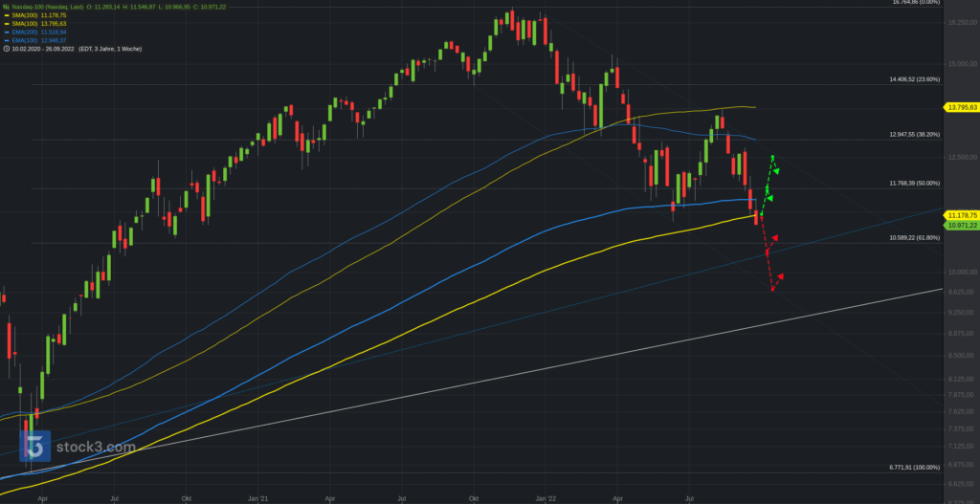This screenshot has width=980, height=504.
Task: Click the green 10.971,22 last-price tag on the axis
Action: click(x=961, y=225)
